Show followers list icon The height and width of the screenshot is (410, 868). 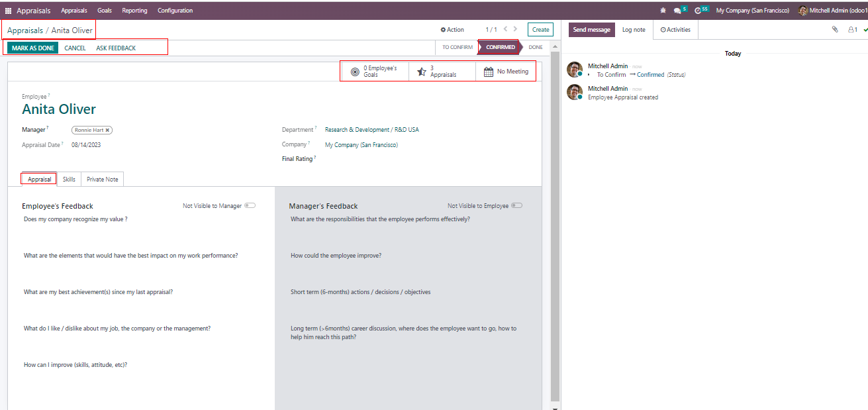click(x=853, y=30)
